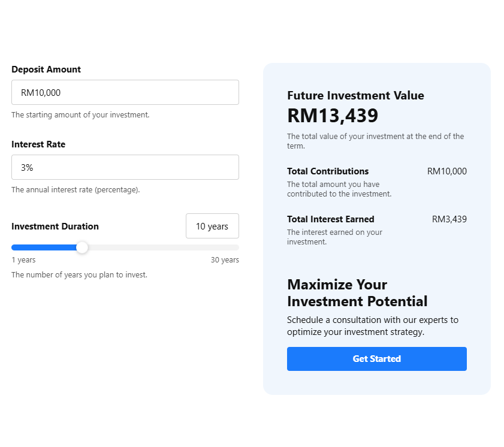Click the RM3,439 interest earned value

[x=450, y=219]
